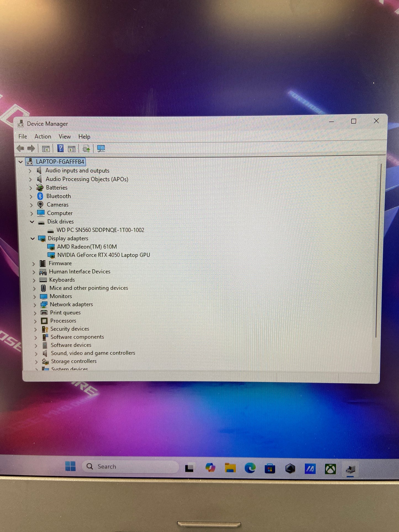Click the Bluetooth symbol icon
This screenshot has width=399, height=532.
pyautogui.click(x=40, y=196)
